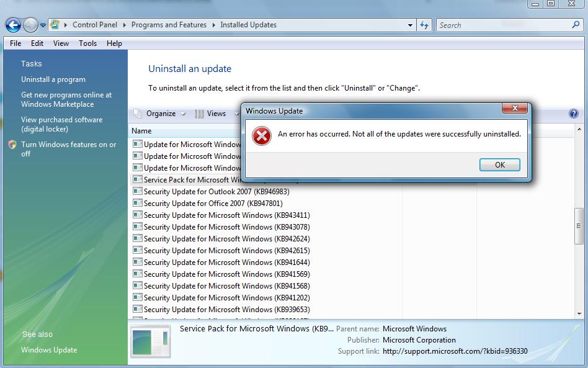This screenshot has height=368, width=588.
Task: Open the Tools menu
Action: pyautogui.click(x=87, y=43)
